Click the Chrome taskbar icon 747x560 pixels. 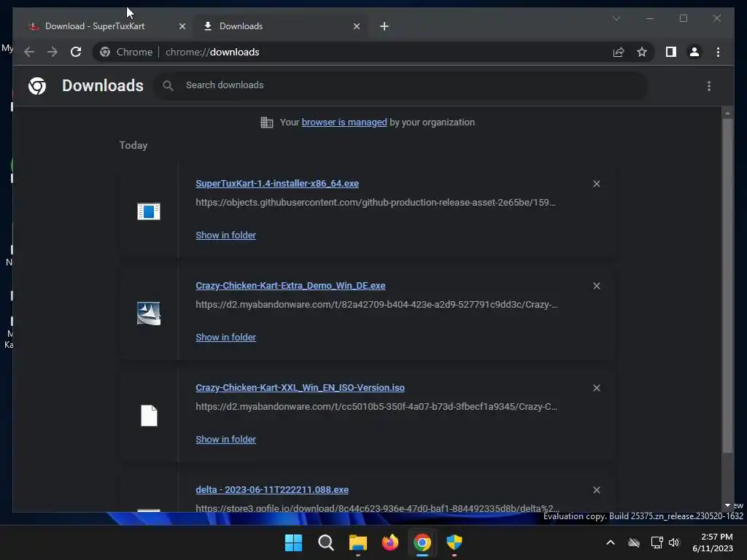click(422, 542)
